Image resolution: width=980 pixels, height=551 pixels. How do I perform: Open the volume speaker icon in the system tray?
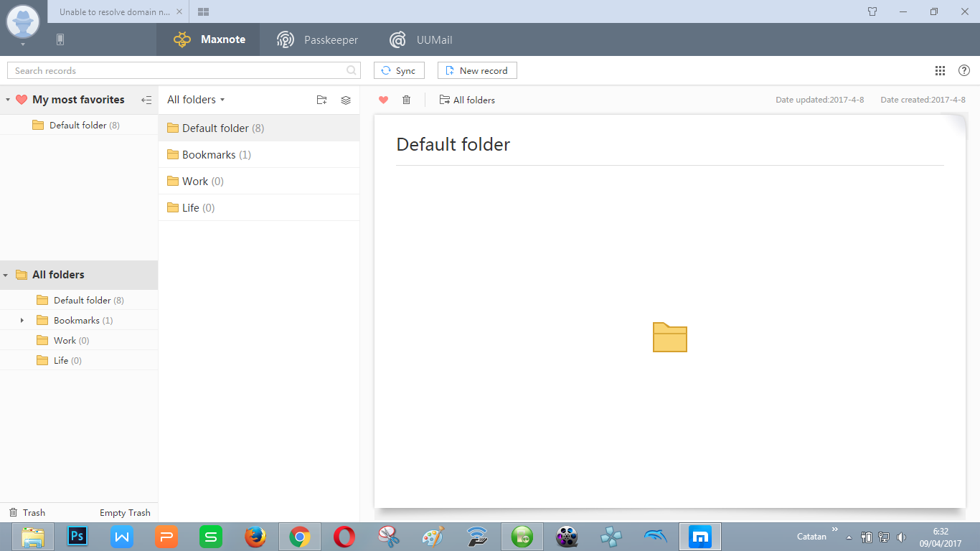point(901,537)
